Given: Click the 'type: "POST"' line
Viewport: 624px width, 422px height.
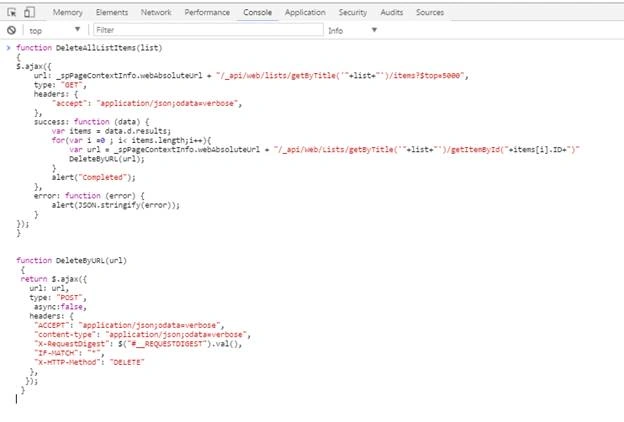Looking at the screenshot, I should pos(58,297).
